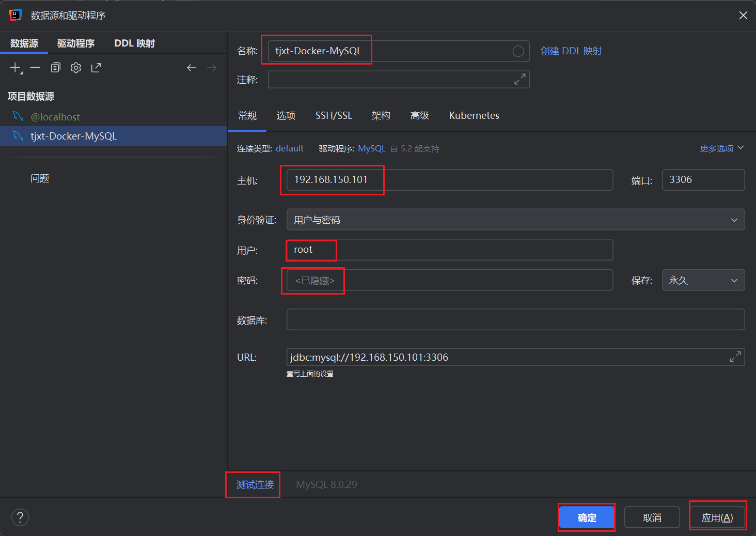This screenshot has height=536, width=756.
Task: Click the URL input field
Action: [515, 357]
